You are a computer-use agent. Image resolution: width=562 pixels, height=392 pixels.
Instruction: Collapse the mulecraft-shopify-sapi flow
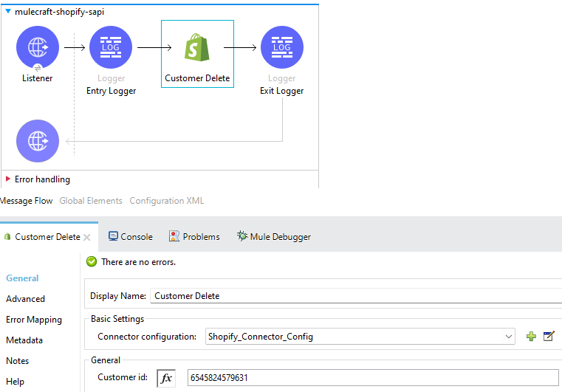[x=8, y=12]
